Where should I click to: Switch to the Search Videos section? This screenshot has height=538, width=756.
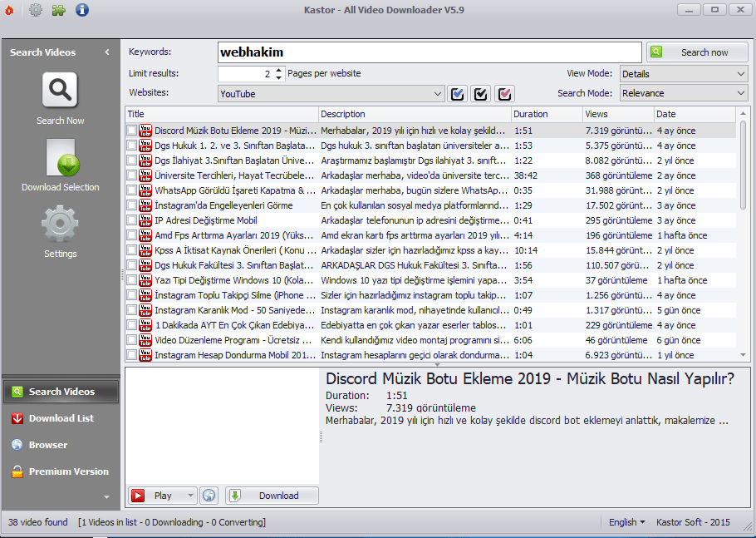(61, 392)
